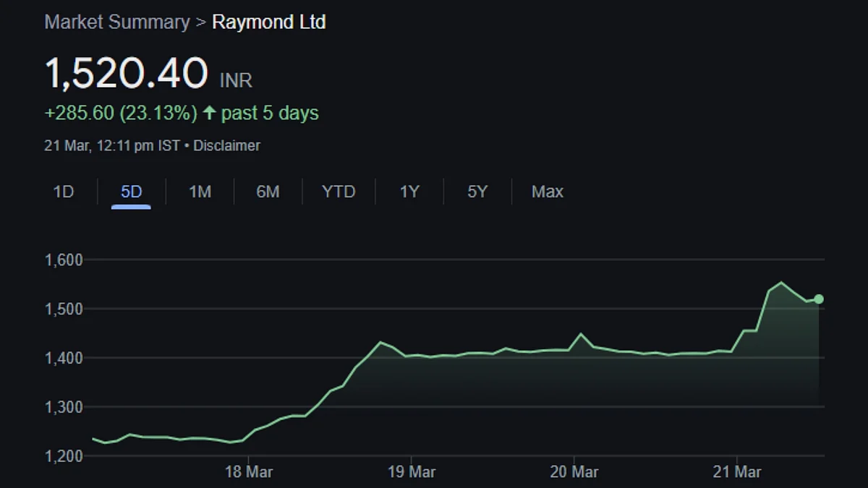Viewport: 868px width, 488px height.
Task: Show the 1Y chart range
Action: 409,192
